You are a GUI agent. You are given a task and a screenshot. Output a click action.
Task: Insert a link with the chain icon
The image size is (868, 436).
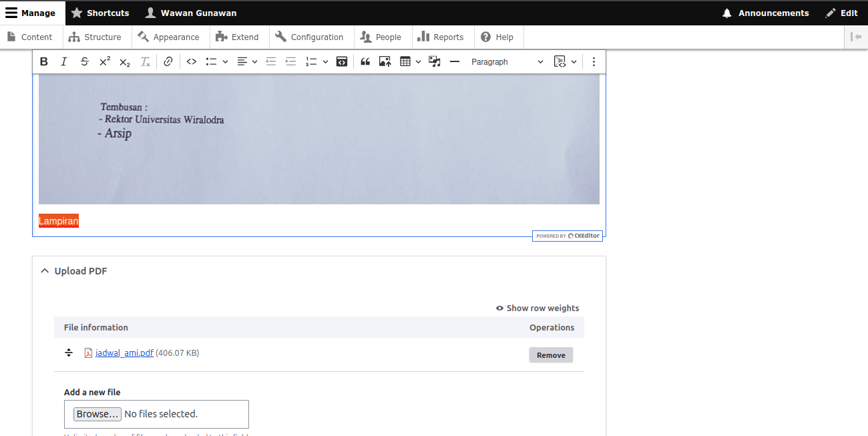click(x=168, y=61)
